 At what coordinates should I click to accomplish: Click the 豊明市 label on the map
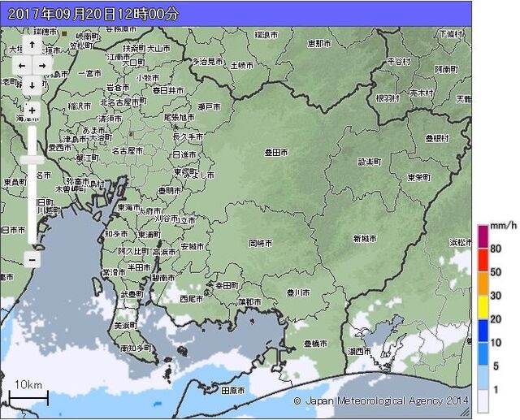tap(170, 191)
